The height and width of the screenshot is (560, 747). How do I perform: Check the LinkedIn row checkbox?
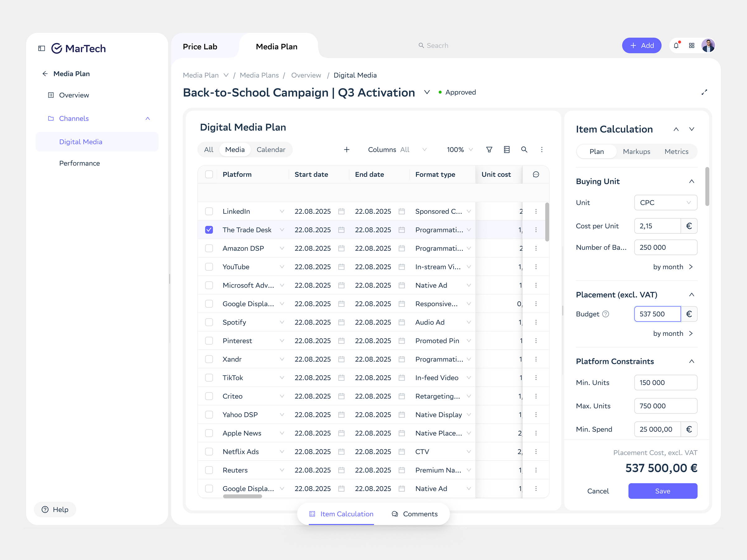209,211
